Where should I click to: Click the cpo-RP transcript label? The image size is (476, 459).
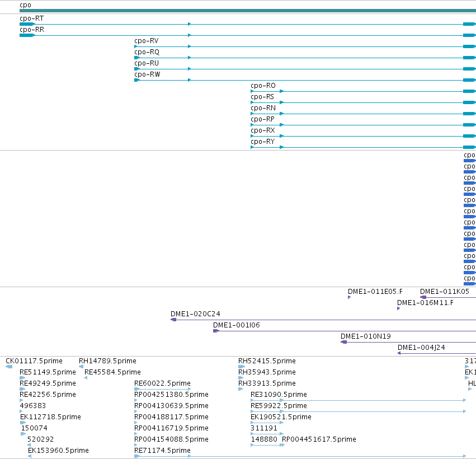(x=262, y=119)
